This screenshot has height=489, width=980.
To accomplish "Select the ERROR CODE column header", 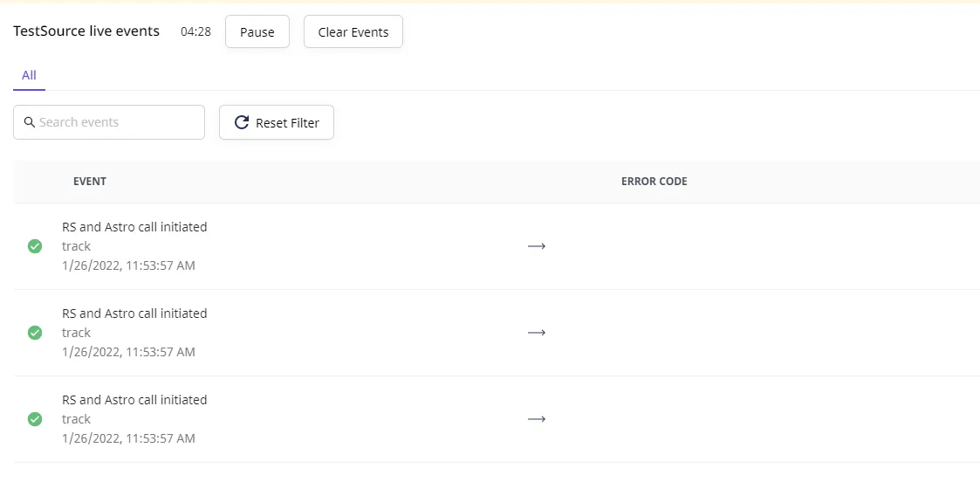I will (x=654, y=182).
